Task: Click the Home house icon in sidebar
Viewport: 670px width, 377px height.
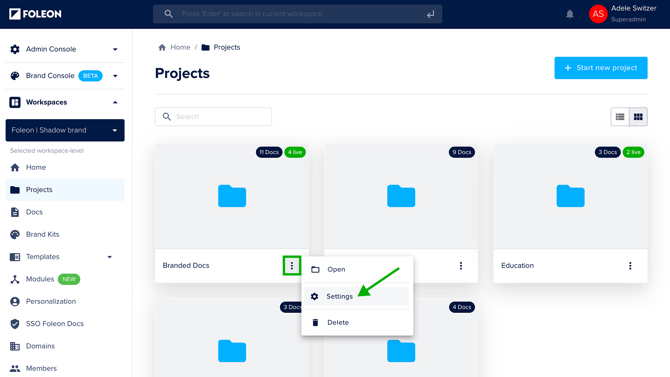Action: tap(15, 168)
